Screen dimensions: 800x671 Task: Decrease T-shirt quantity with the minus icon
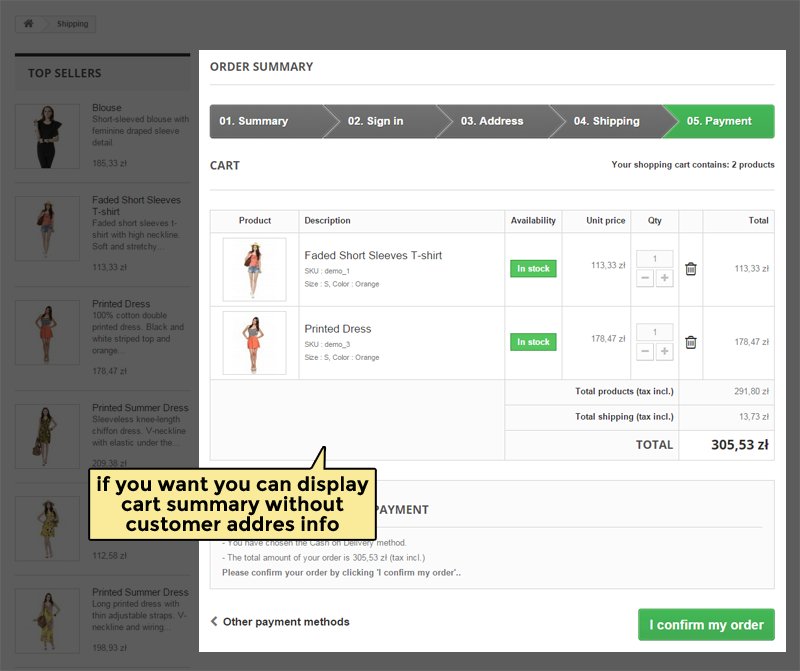pyautogui.click(x=646, y=278)
